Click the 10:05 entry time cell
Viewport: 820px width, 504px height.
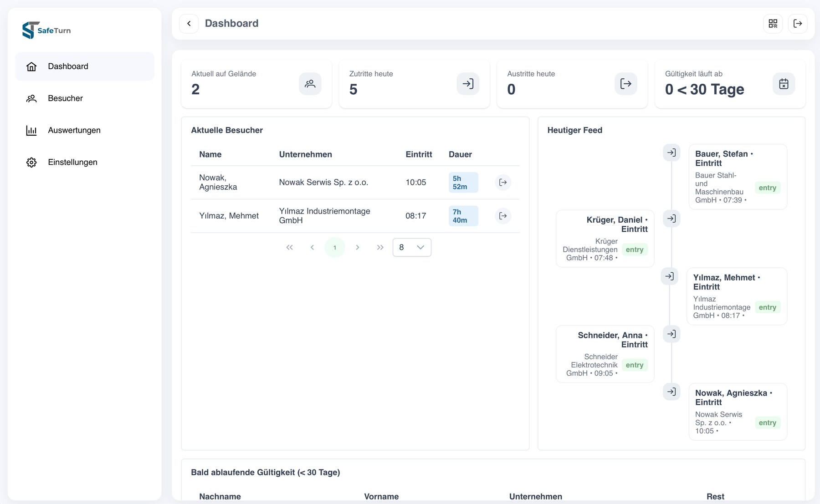pyautogui.click(x=416, y=183)
